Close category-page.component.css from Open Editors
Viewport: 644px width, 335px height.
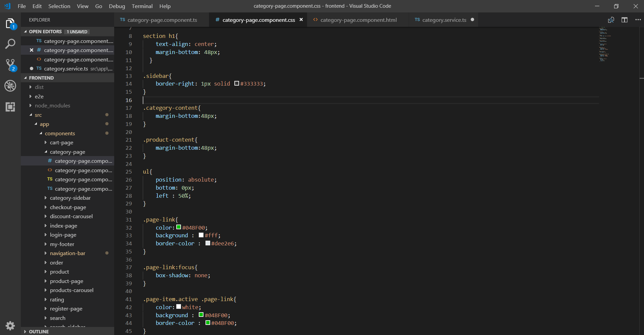tap(31, 50)
